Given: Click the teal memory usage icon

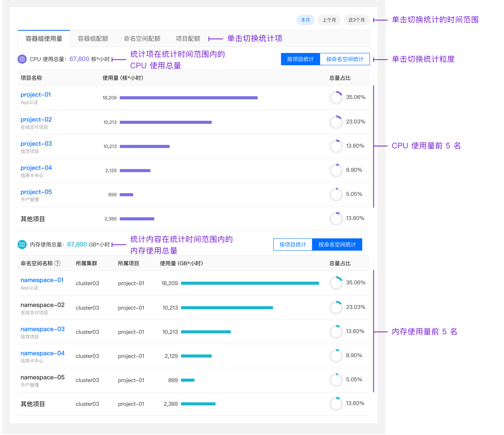Looking at the screenshot, I should (22, 245).
